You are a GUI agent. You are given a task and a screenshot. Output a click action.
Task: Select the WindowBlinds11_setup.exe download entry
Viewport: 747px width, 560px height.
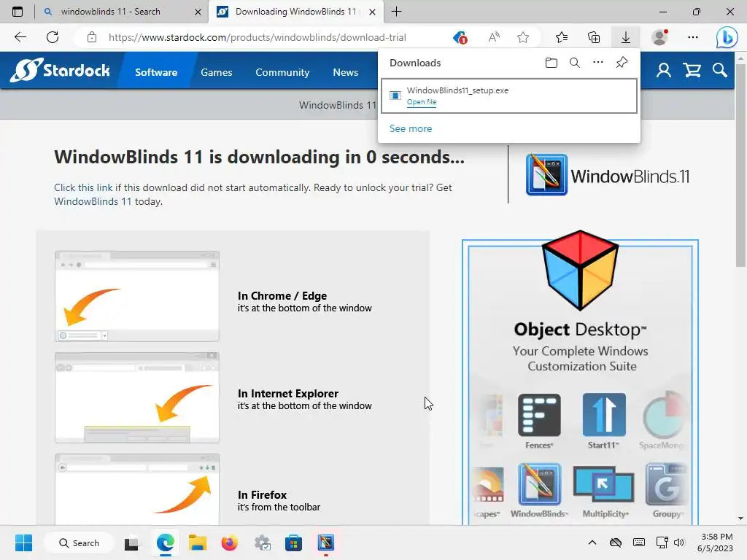508,96
